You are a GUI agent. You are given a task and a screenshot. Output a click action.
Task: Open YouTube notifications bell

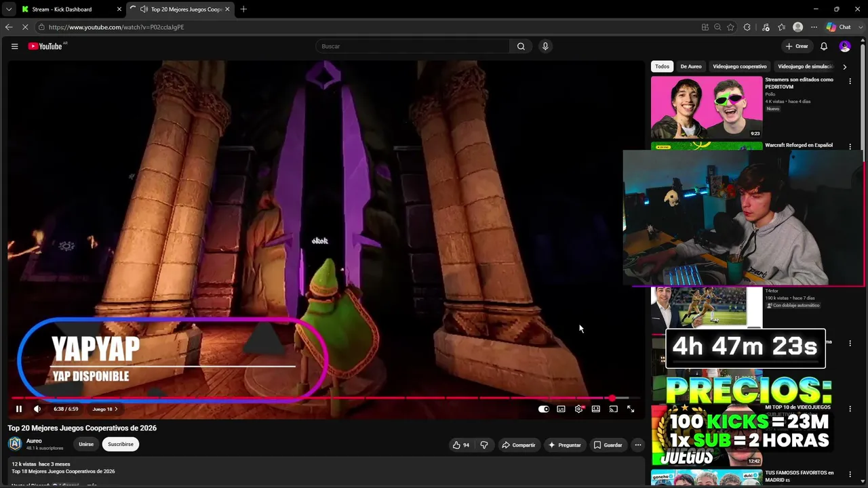click(824, 46)
